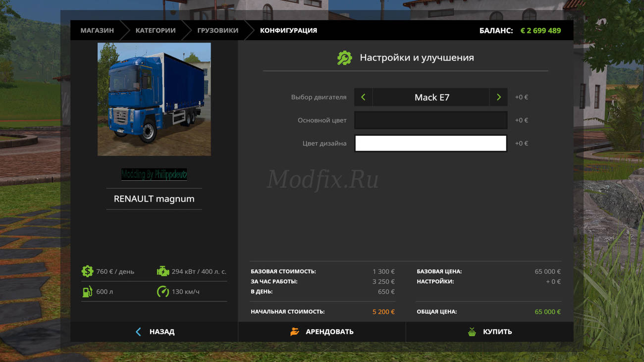Image resolution: width=644 pixels, height=362 pixels.
Task: Go back with the НАЗАД button
Action: coord(154,332)
